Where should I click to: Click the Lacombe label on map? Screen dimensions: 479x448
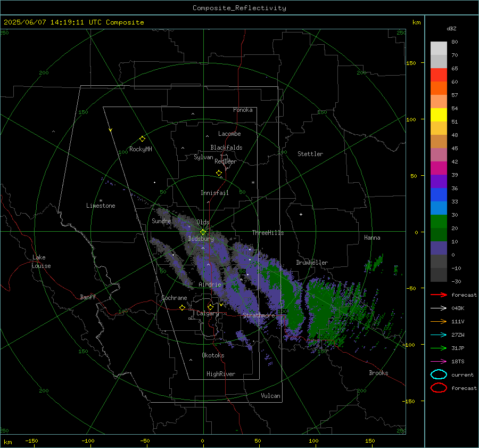229,134
